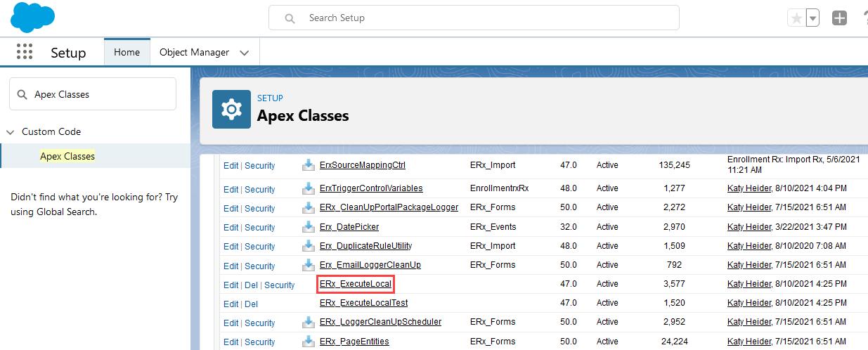Open the favorites list dropdown arrow
Viewport: 868px width, 350px height.
click(812, 19)
